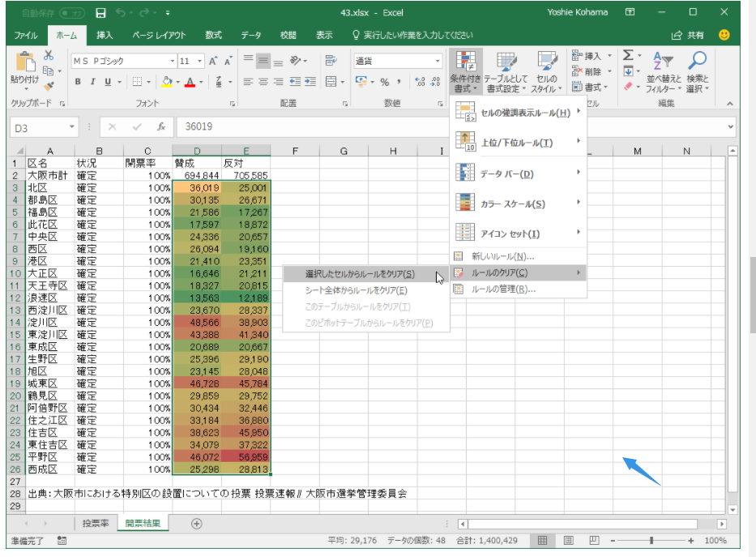Toggle align text right
This screenshot has height=557, width=756.
point(278,82)
